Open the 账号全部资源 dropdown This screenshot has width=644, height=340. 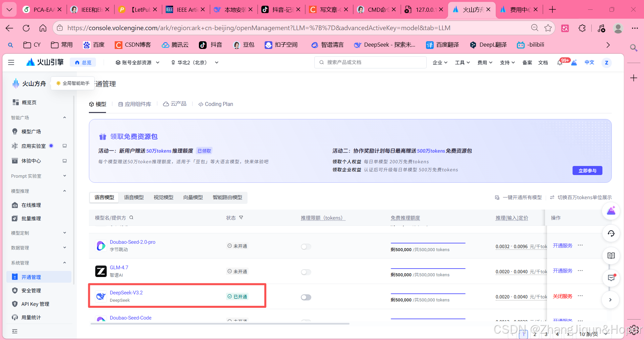pos(137,62)
